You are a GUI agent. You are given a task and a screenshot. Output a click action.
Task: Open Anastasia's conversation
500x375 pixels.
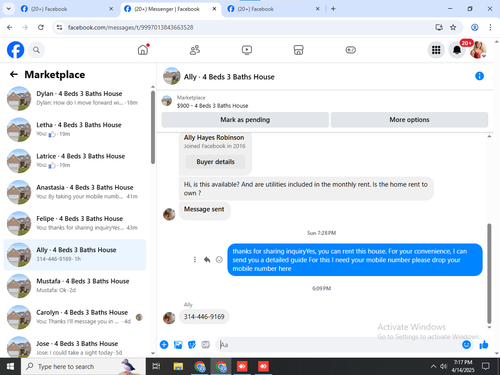pyautogui.click(x=75, y=192)
